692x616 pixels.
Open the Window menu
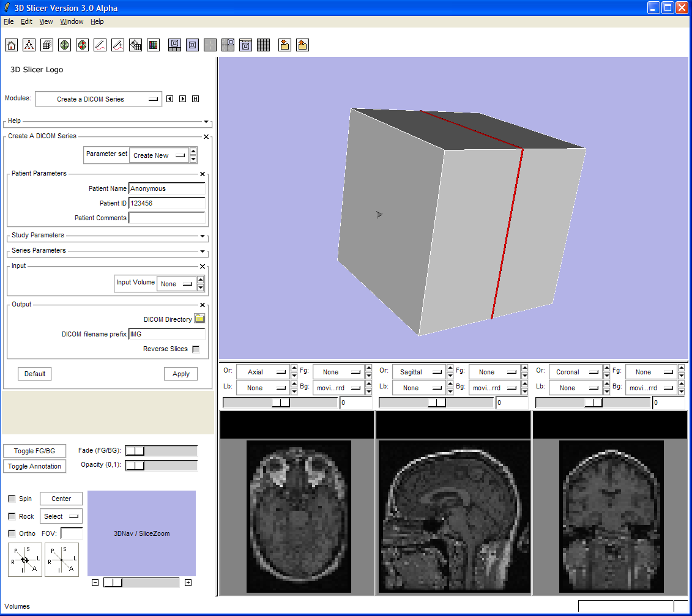click(72, 21)
